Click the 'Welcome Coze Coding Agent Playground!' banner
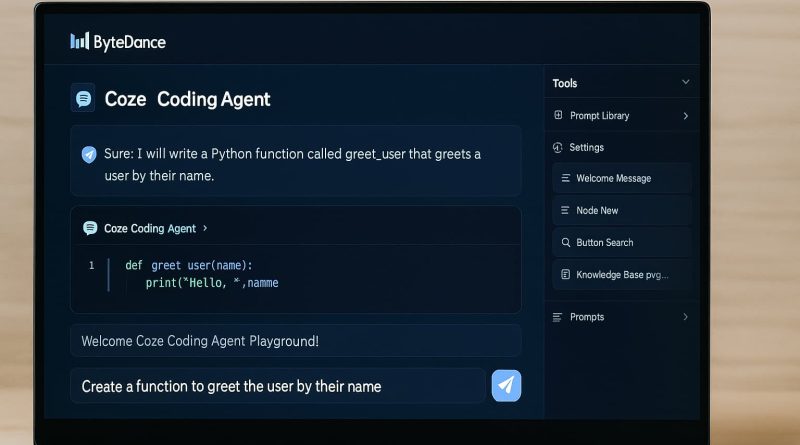800x445 pixels. (296, 340)
